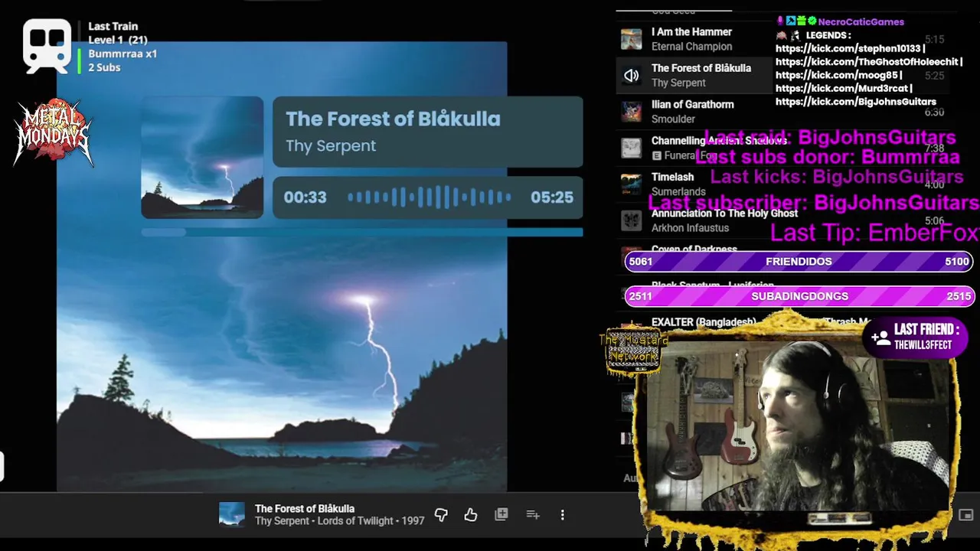The width and height of the screenshot is (980, 551).
Task: Click The Forest of Blåkulla title in now-playing widget
Action: 393,119
